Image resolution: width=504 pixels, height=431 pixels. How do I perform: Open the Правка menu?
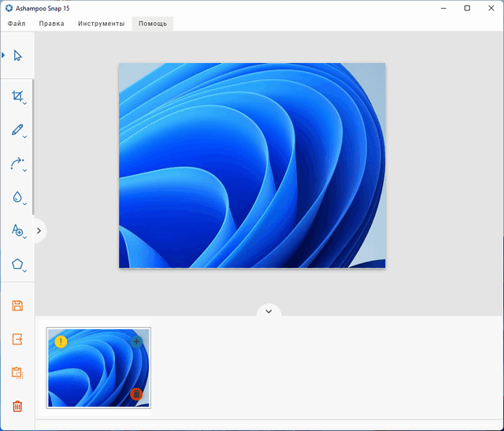coord(52,24)
